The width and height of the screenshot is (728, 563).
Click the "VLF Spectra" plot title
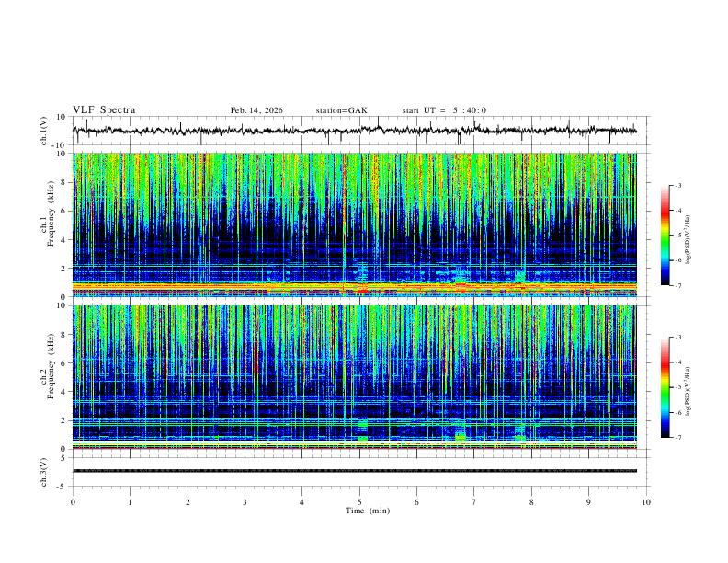tap(104, 110)
